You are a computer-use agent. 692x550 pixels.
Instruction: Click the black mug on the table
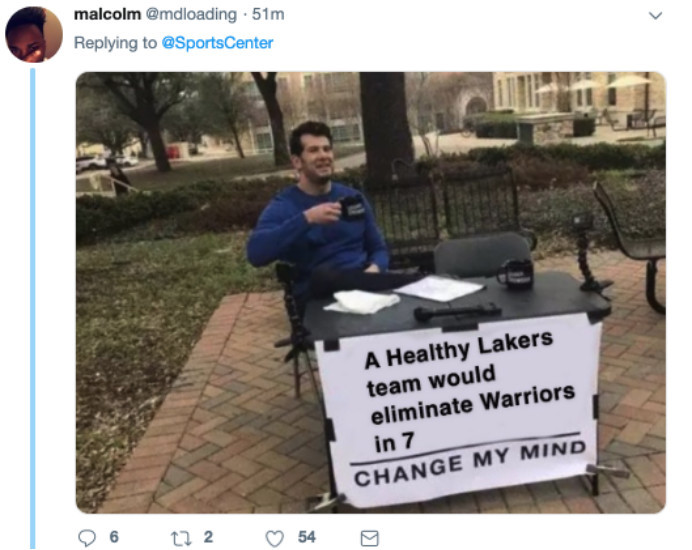pos(515,274)
